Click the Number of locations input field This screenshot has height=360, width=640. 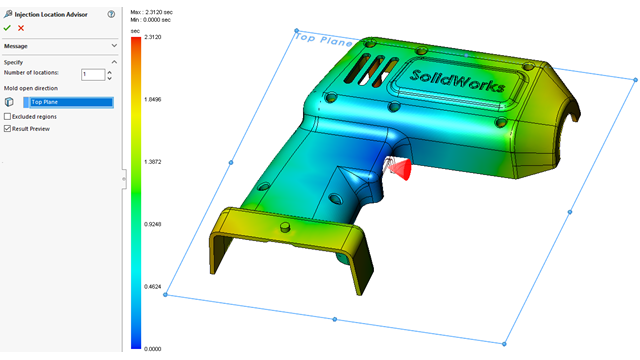[x=93, y=75]
